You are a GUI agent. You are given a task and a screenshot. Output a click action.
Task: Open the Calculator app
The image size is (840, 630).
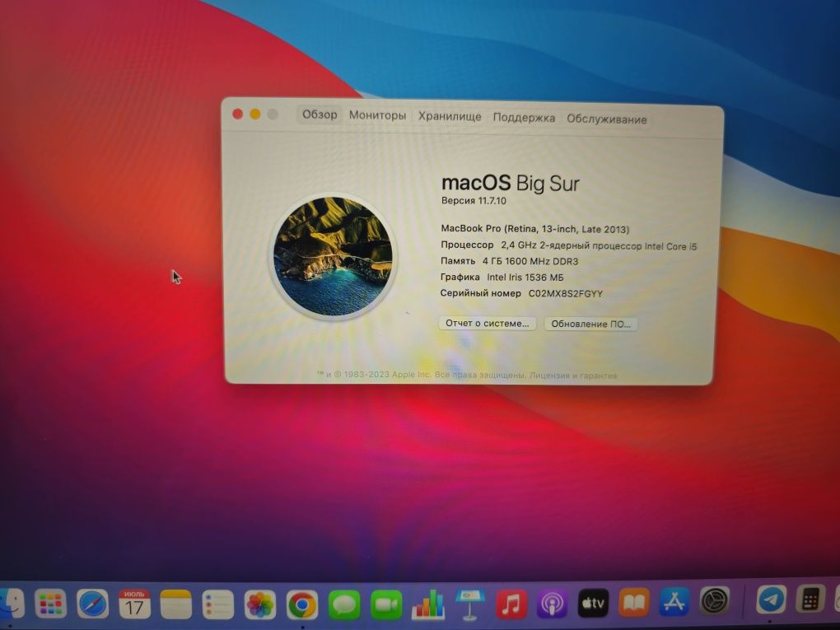tap(810, 599)
